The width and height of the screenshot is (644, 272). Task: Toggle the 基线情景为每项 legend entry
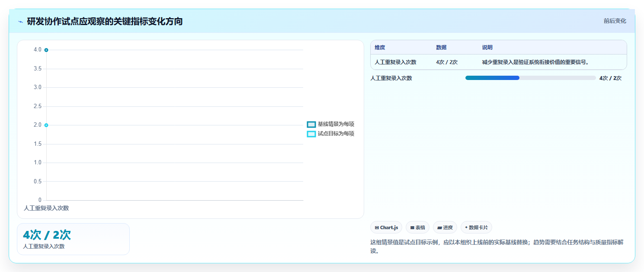coord(330,124)
